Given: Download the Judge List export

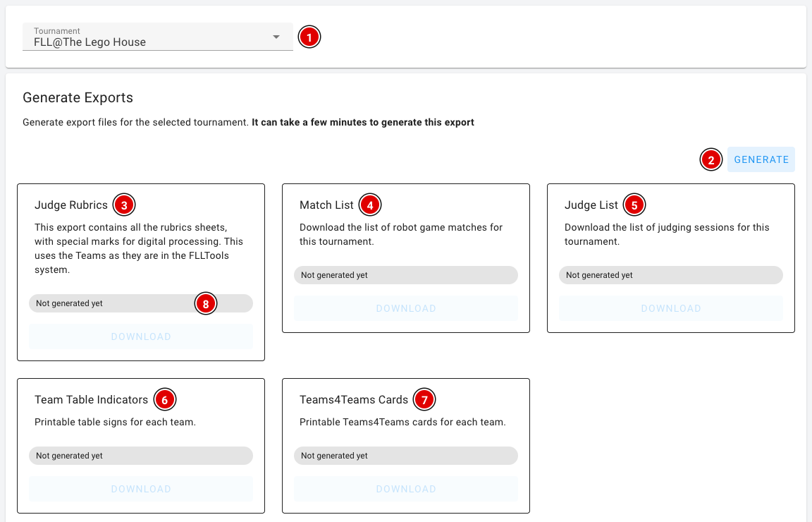Looking at the screenshot, I should pyautogui.click(x=670, y=308).
